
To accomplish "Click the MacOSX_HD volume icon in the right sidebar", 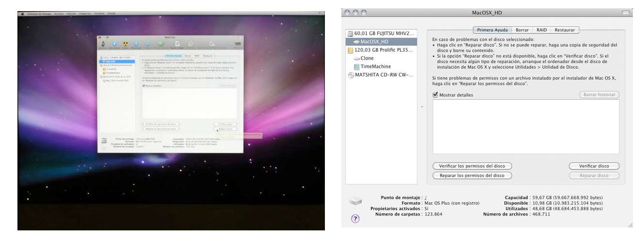I will (x=356, y=42).
